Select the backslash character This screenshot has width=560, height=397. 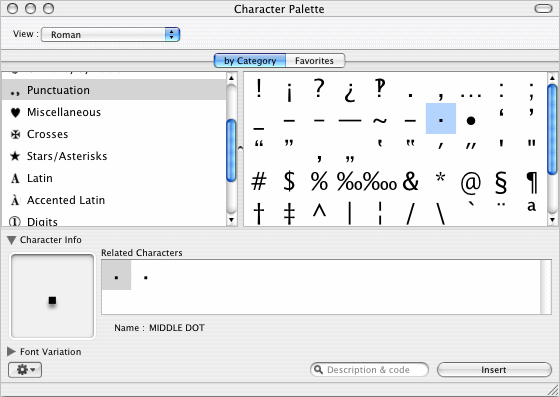(441, 213)
